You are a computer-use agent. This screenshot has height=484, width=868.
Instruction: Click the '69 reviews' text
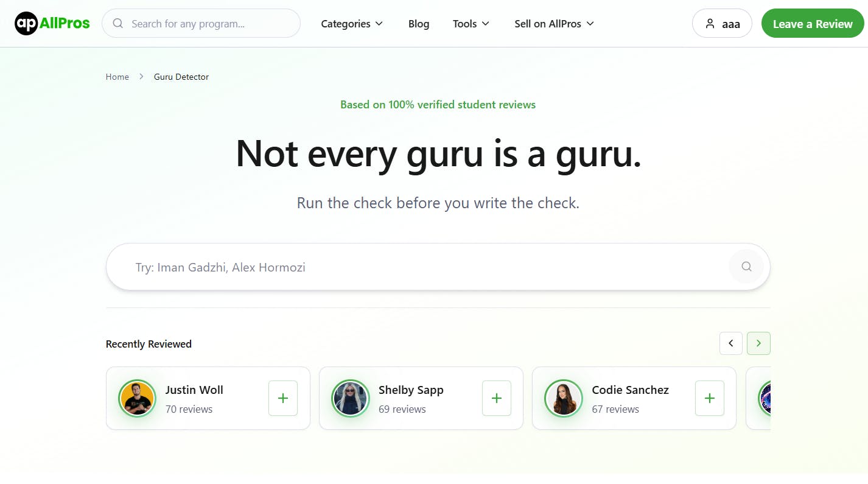[x=402, y=409]
